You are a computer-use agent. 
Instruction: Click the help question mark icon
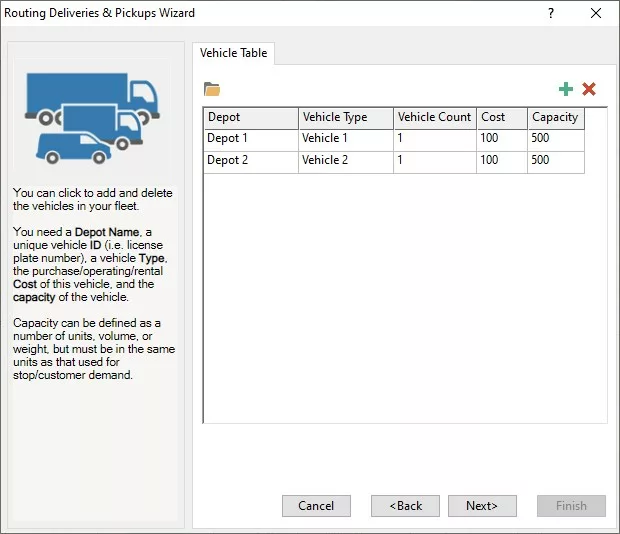click(551, 14)
